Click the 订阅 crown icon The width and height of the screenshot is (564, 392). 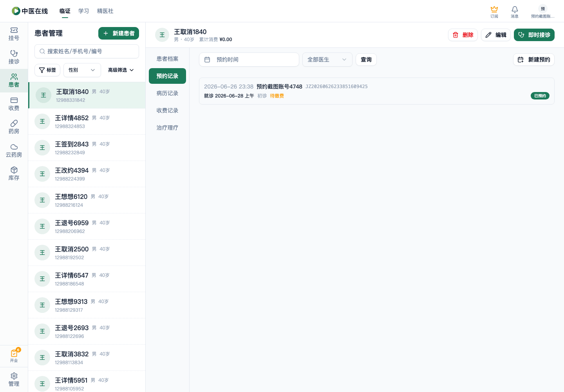tap(494, 9)
